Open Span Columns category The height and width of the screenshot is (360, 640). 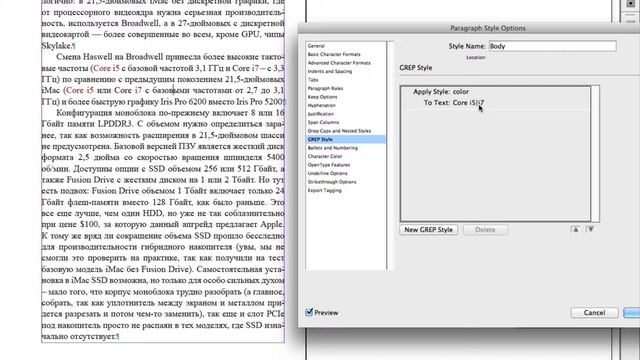323,122
